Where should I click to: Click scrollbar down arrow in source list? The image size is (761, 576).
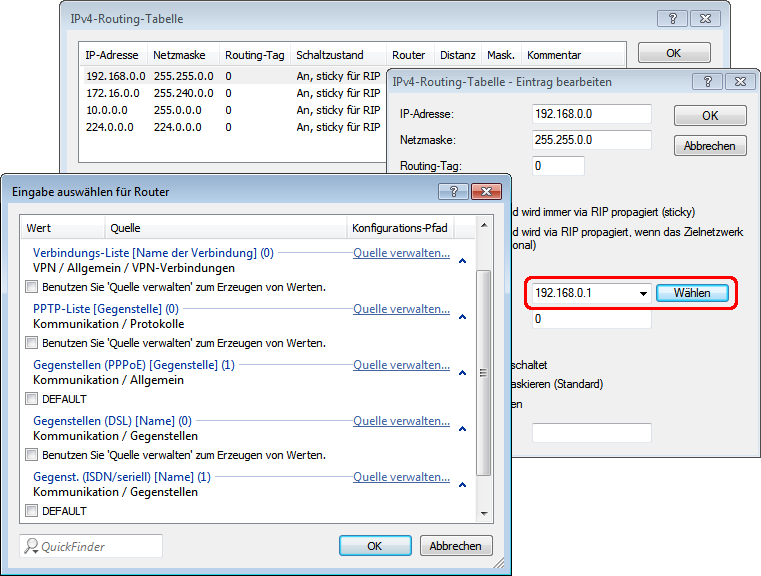click(x=485, y=513)
